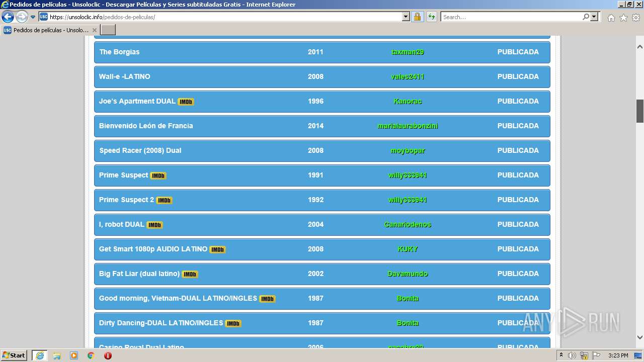Viewport: 644px width, 362px height.
Task: Refresh the page using the refresh icon
Action: click(431, 17)
